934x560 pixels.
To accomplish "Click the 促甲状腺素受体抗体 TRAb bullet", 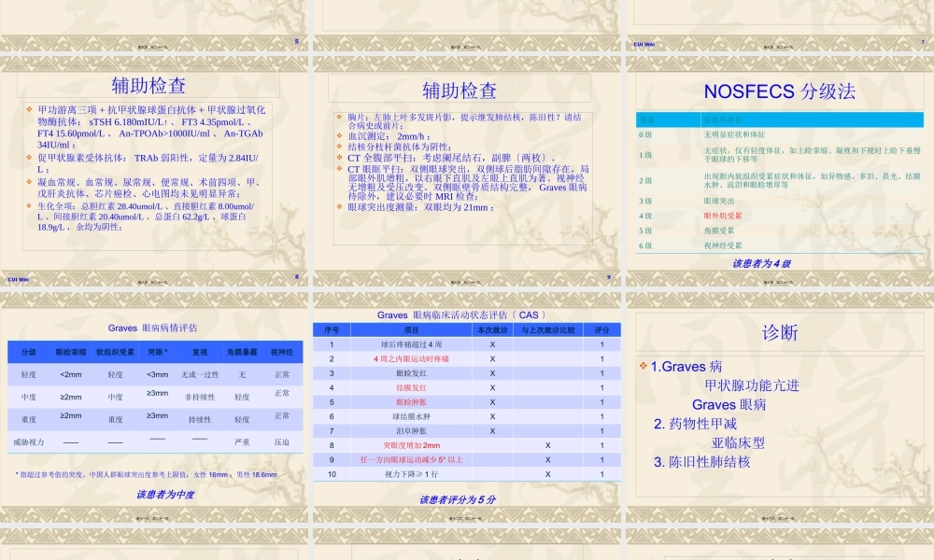I will point(148,163).
